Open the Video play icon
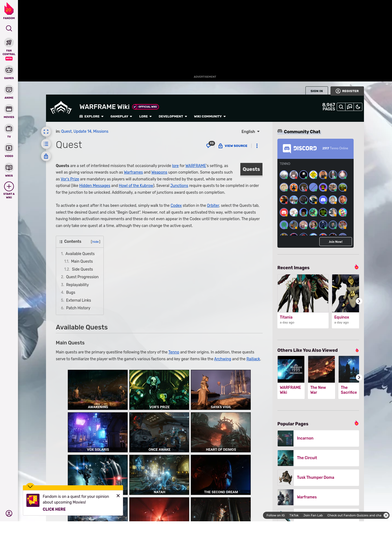The height and width of the screenshot is (545, 392). 9,148
